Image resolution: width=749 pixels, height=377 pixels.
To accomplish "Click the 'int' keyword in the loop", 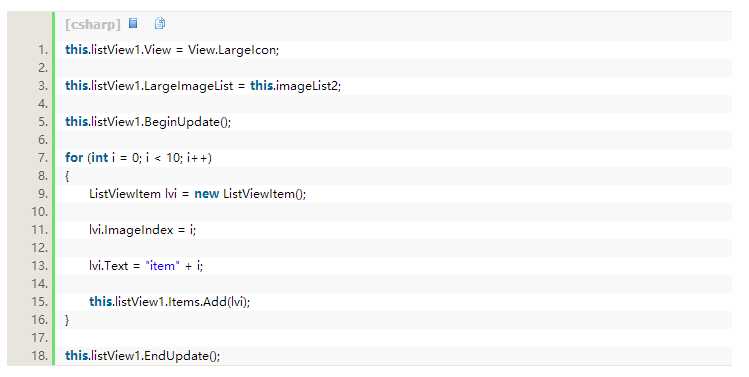I will 99,157.
